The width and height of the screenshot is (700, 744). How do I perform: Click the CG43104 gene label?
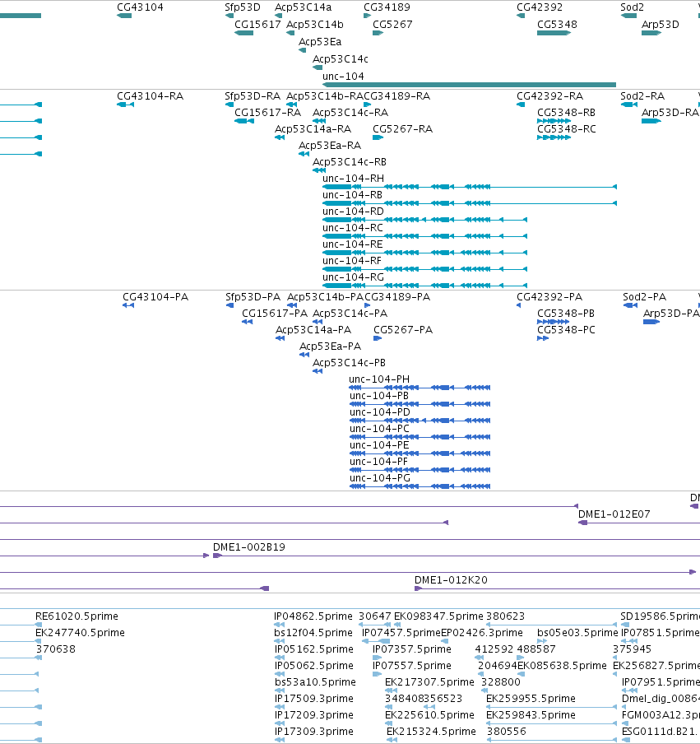140,7
